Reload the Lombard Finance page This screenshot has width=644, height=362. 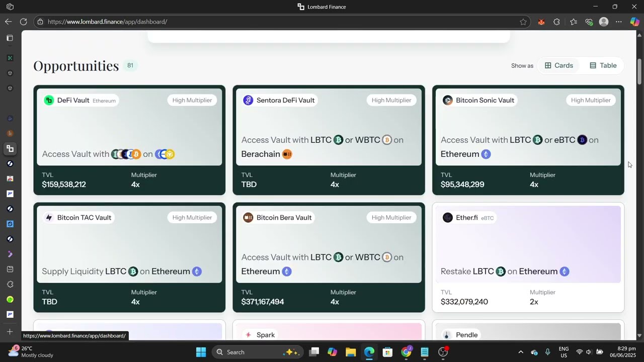click(23, 22)
